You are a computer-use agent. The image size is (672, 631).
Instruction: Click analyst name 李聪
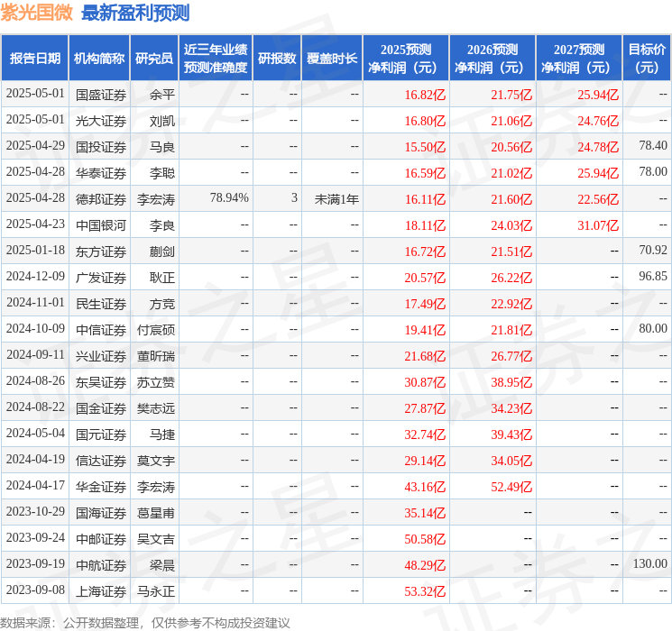click(x=162, y=173)
